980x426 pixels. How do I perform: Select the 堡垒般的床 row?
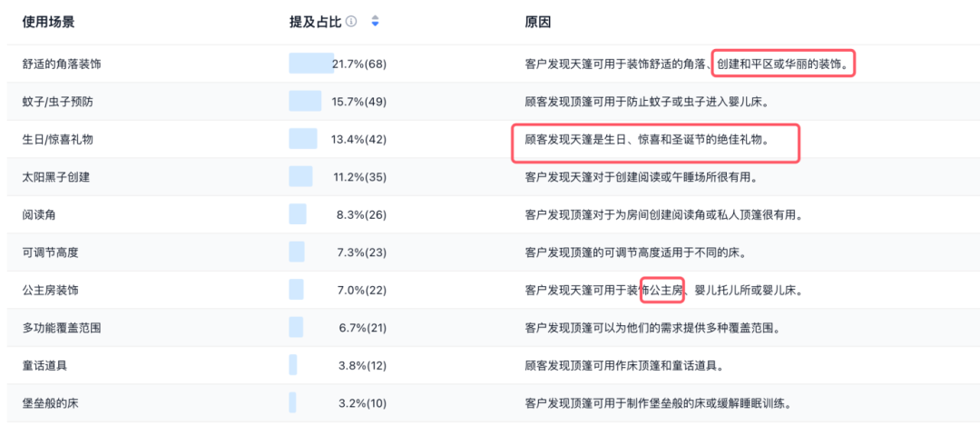coord(494,403)
